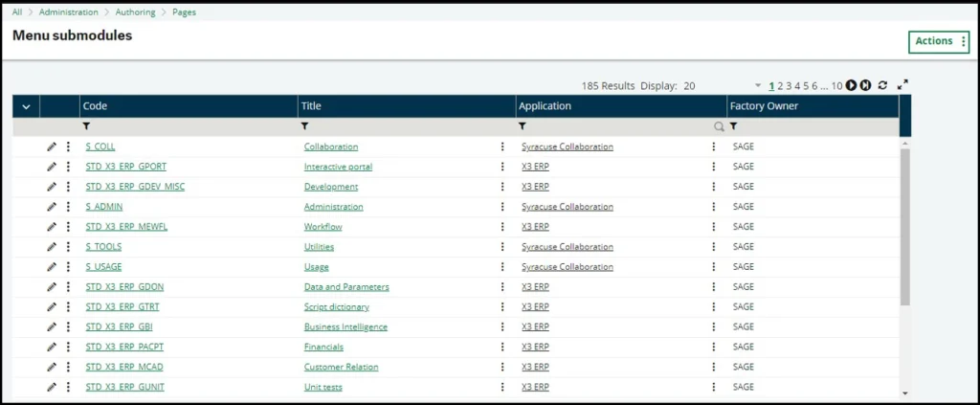Open Administration breadcrumb
Image resolution: width=980 pixels, height=405 pixels.
point(69,11)
